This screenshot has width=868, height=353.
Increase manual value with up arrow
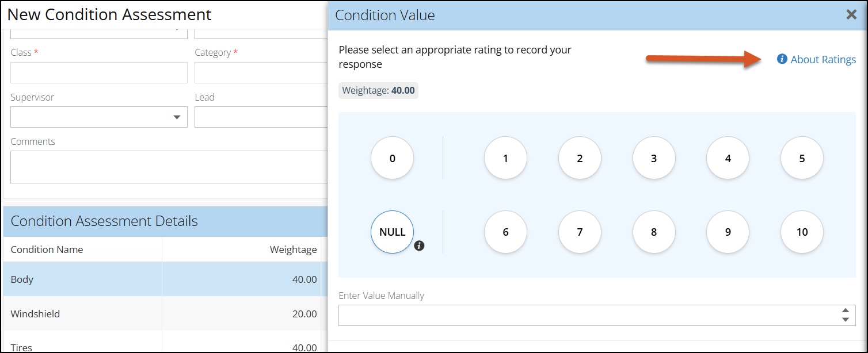[x=845, y=310]
